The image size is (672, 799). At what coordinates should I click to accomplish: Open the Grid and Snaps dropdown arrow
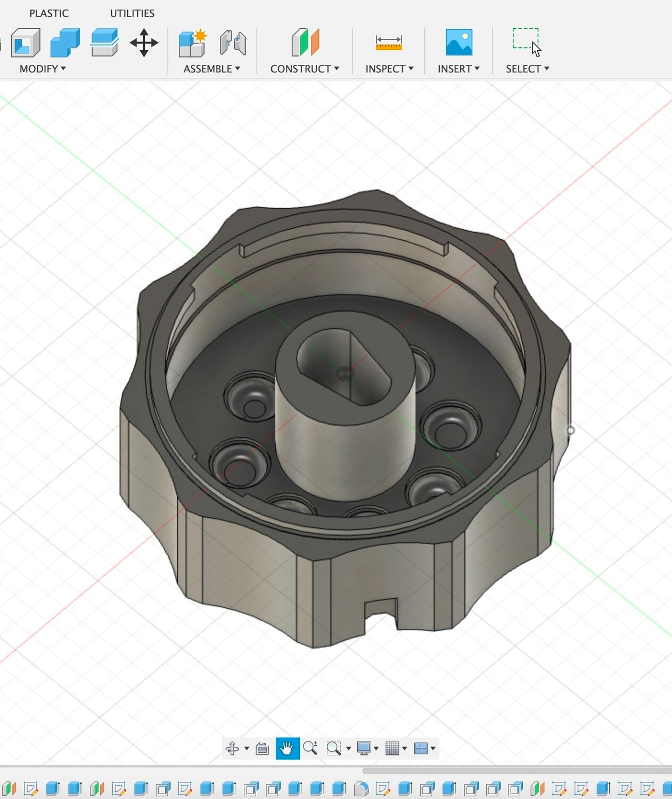click(x=405, y=748)
